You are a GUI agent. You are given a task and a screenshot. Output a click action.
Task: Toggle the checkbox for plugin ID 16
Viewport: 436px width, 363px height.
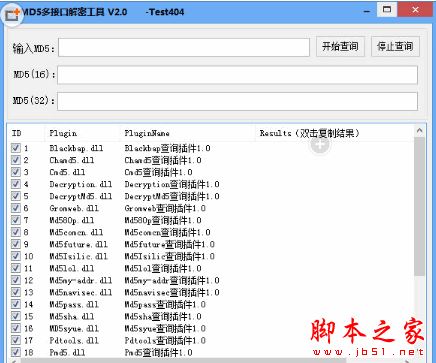16,328
